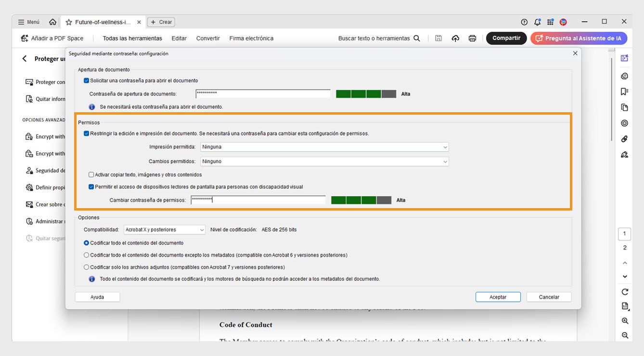Select Codificar solo los archivos adjuntos option
This screenshot has width=644, height=356.
click(x=86, y=266)
